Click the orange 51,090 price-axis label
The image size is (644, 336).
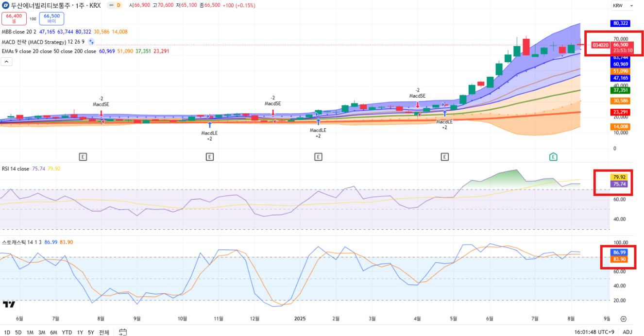621,71
